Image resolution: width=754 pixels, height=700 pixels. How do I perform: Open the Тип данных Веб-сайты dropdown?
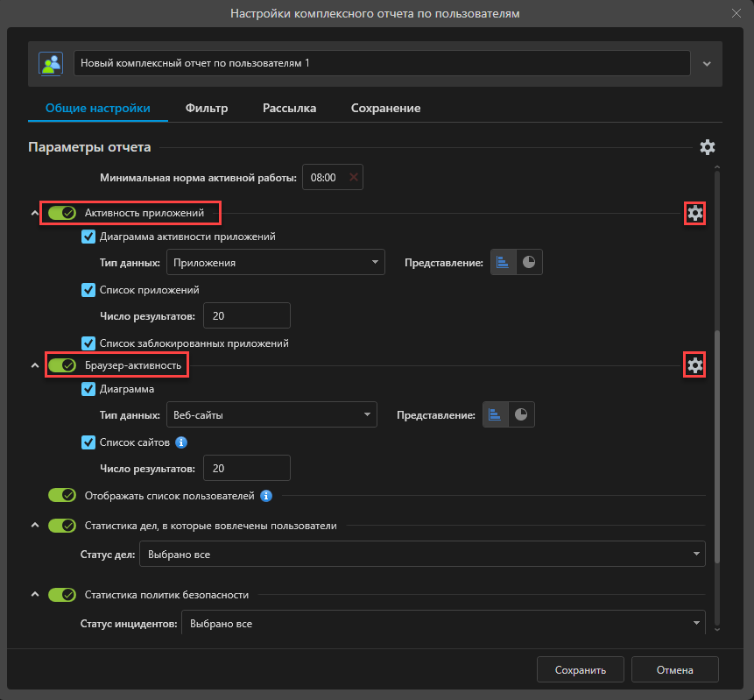(x=271, y=414)
